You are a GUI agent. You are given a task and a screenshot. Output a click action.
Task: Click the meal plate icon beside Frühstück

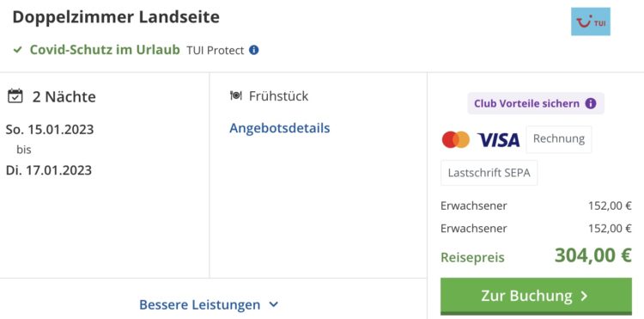click(236, 95)
